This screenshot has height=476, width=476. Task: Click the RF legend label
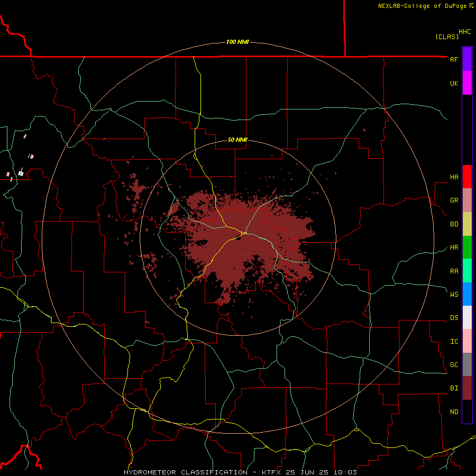[x=454, y=59]
